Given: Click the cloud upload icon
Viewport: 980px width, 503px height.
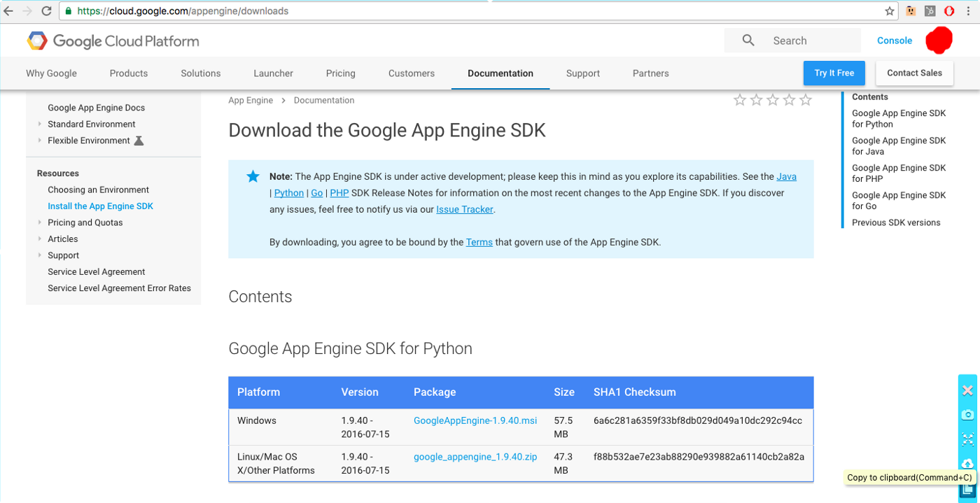Looking at the screenshot, I should tap(967, 463).
